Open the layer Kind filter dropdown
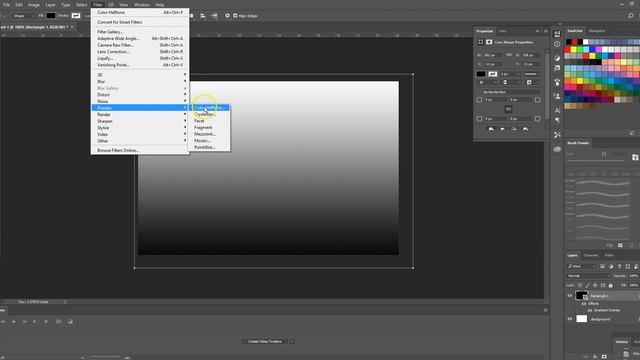 pos(582,267)
